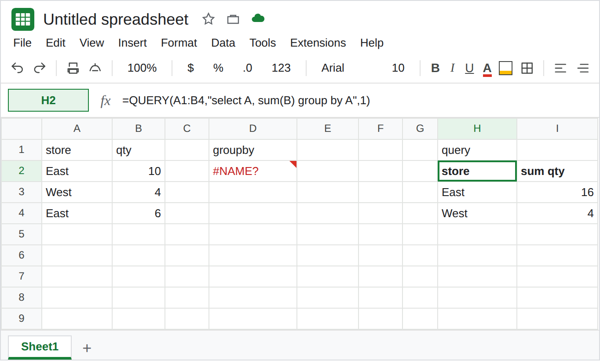This screenshot has height=364, width=600.
Task: Open the Data menu
Action: tap(223, 43)
